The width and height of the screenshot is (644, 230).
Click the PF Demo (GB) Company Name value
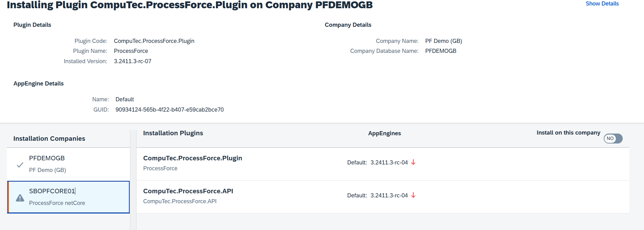444,41
